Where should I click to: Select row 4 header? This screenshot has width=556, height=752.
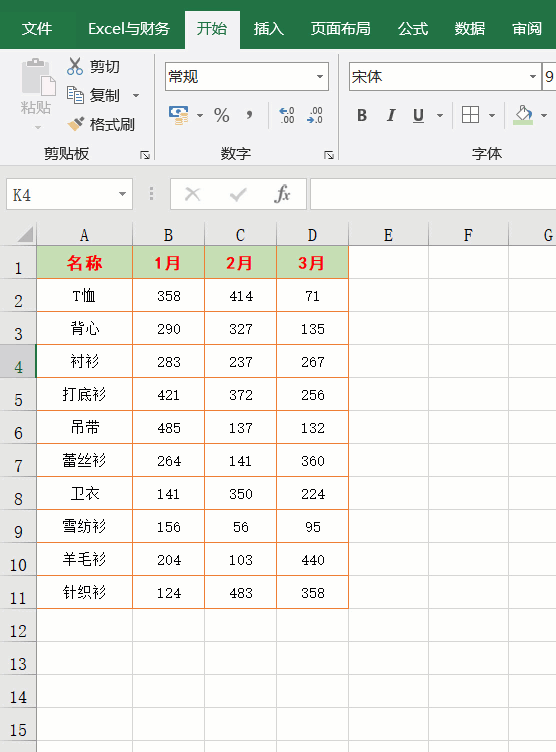point(18,361)
